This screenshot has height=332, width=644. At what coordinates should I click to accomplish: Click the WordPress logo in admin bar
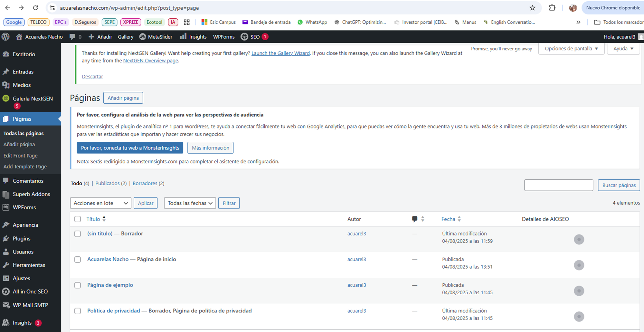click(x=5, y=37)
